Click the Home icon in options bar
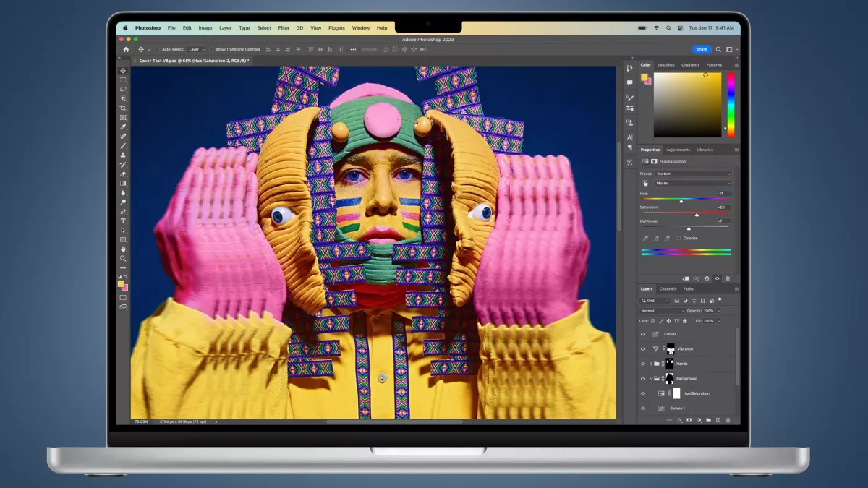The image size is (868, 488). [x=126, y=49]
